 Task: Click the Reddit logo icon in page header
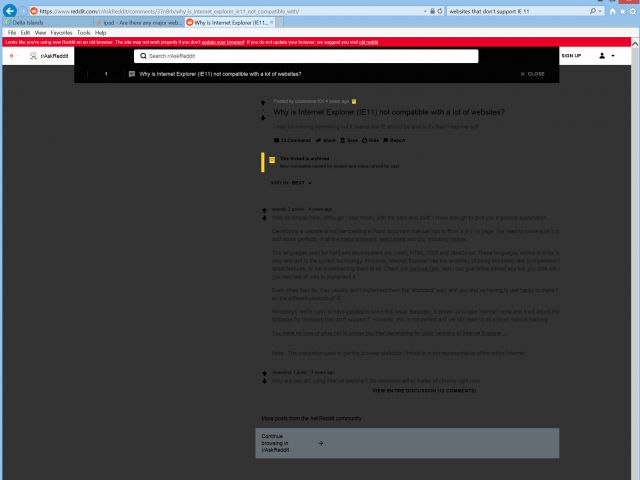[x=11, y=56]
